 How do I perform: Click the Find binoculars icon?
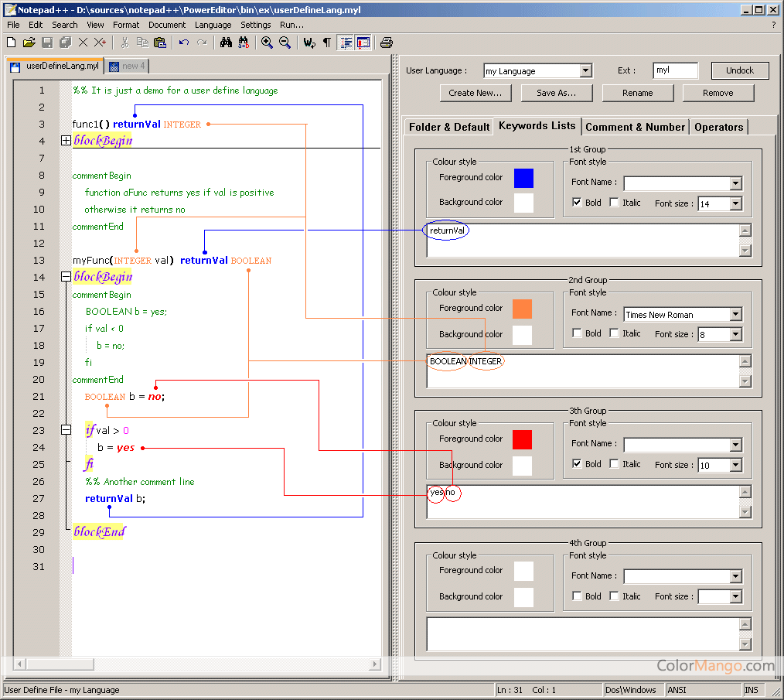[x=226, y=43]
